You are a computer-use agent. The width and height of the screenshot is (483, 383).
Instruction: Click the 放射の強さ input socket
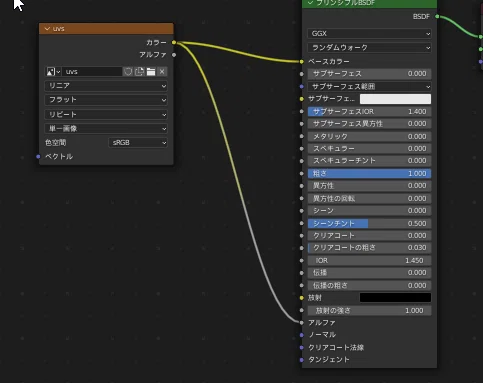tap(302, 310)
